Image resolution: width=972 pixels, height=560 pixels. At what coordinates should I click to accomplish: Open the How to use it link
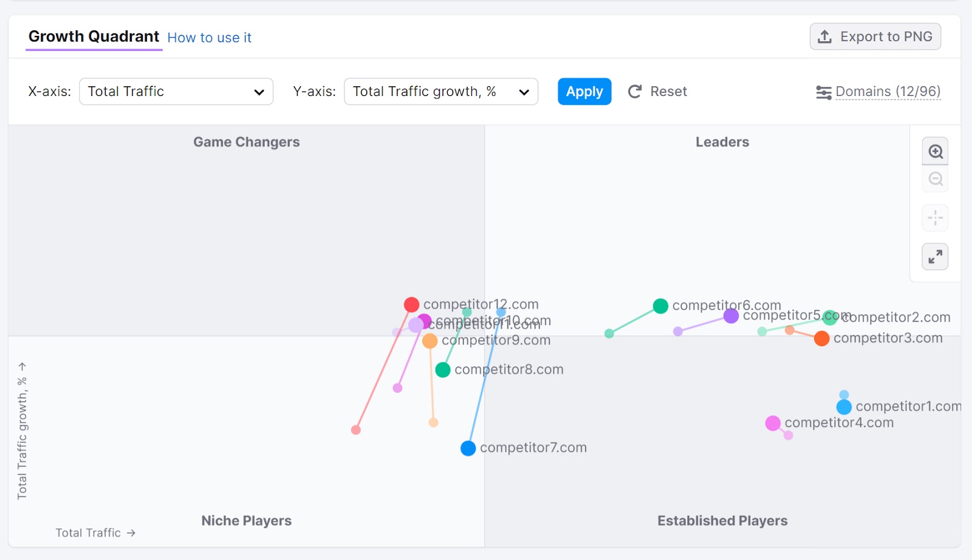(210, 38)
